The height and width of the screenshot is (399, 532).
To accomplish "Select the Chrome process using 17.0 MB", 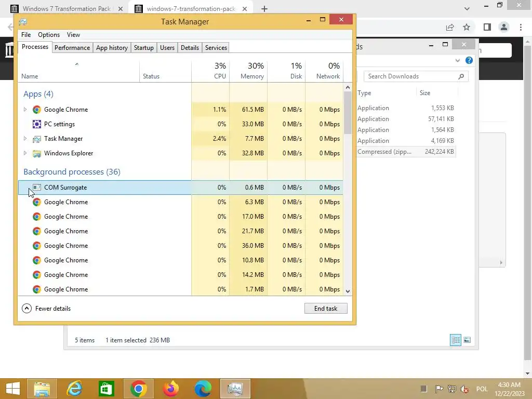I will pyautogui.click(x=180, y=217).
